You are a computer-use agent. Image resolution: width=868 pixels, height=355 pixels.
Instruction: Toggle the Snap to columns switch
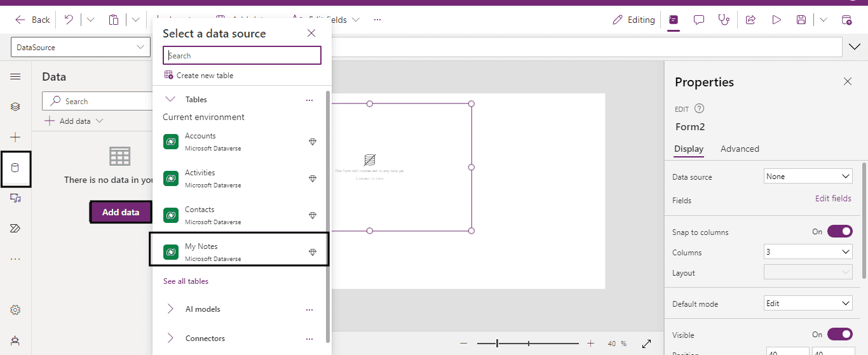(839, 232)
